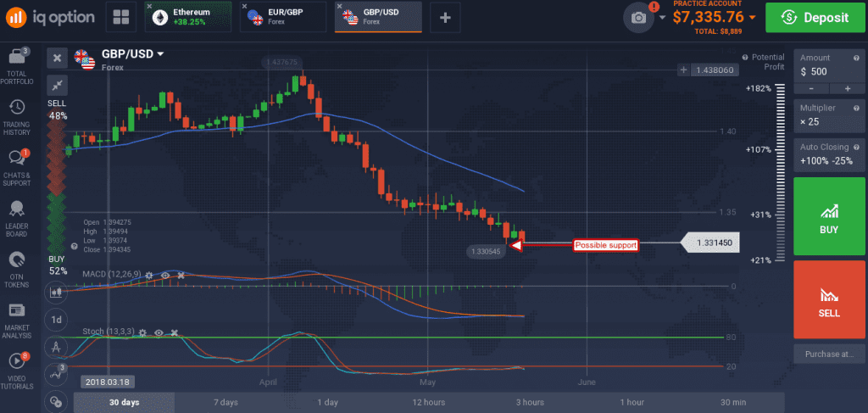This screenshot has width=868, height=413.
Task: Open Trading History clock icon
Action: pos(17,108)
